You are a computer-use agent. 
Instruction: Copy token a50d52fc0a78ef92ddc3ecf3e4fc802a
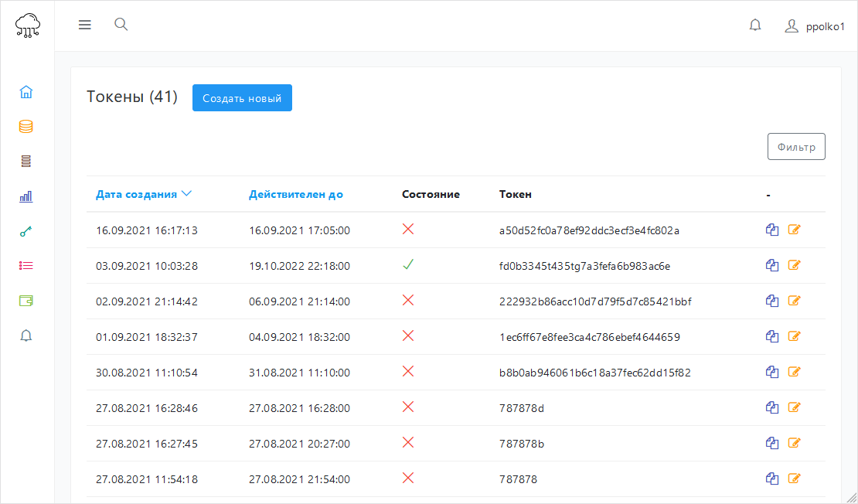(x=771, y=230)
